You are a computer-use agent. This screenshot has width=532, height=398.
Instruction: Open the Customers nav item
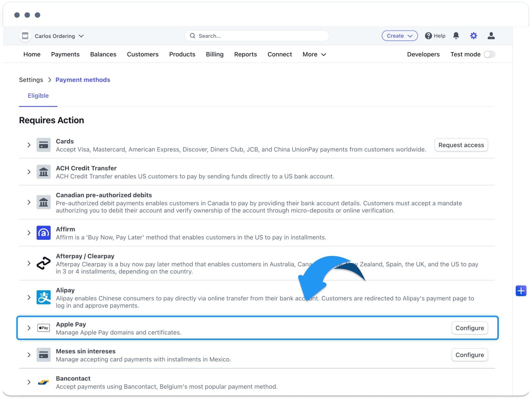pos(143,54)
